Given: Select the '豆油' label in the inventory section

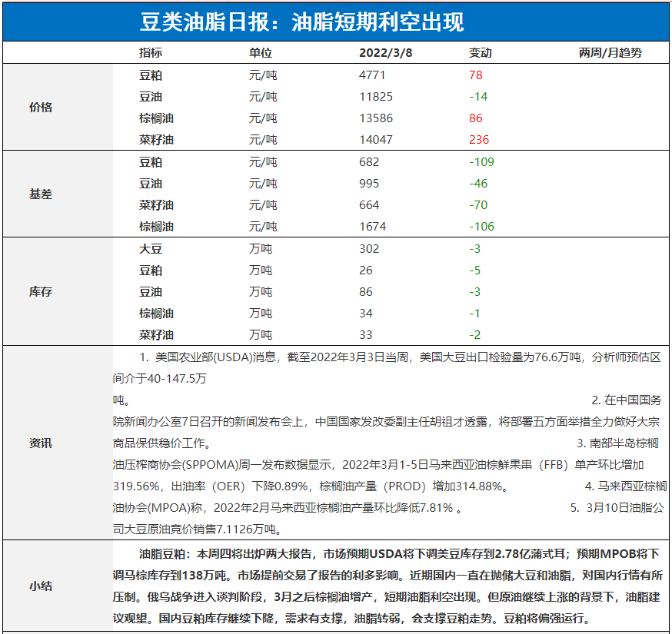Looking at the screenshot, I should [x=151, y=292].
